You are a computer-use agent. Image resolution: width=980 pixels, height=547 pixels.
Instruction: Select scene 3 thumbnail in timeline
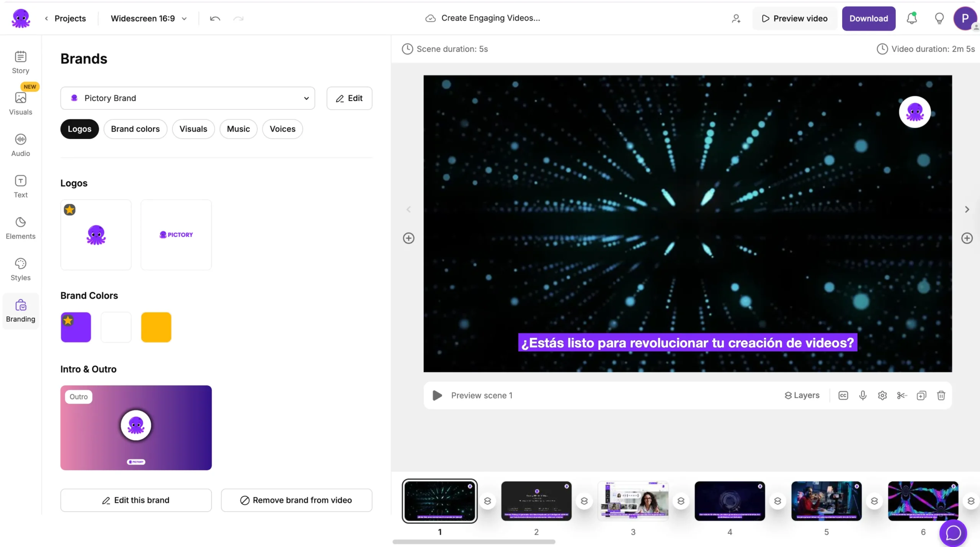633,501
